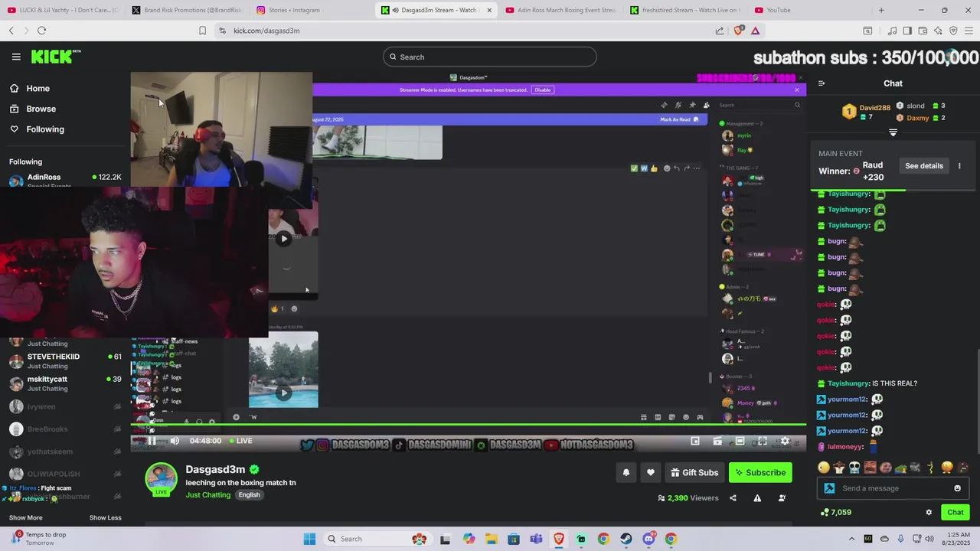Follow the channel with the heart icon

point(651,473)
